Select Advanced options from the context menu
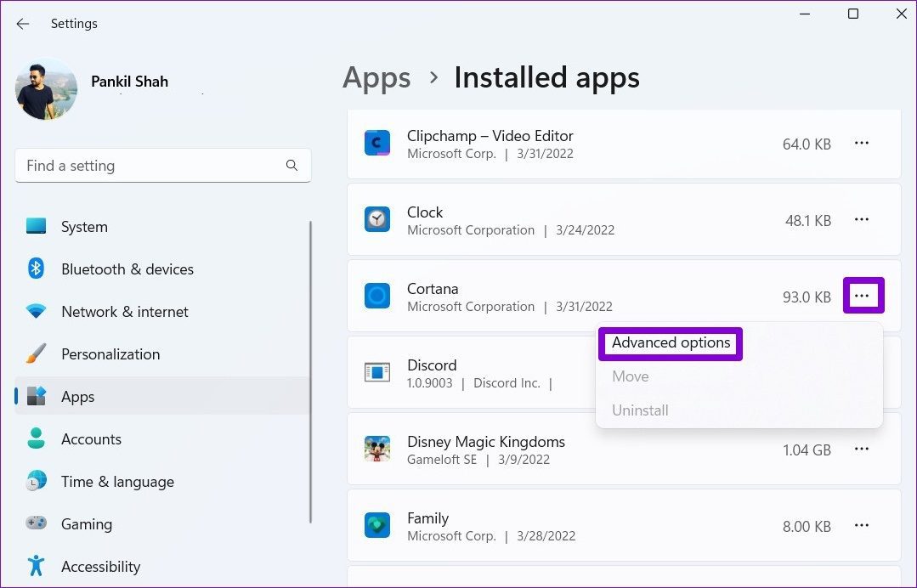Screen dimensions: 917x588 [x=671, y=343]
